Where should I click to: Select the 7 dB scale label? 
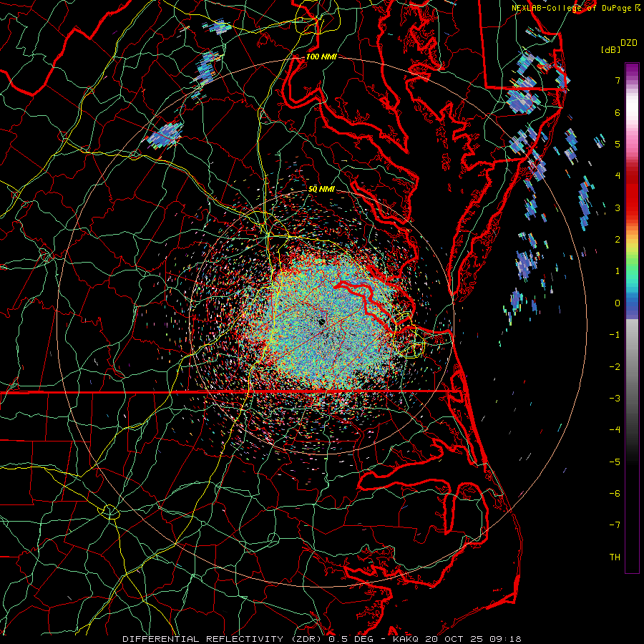point(618,80)
